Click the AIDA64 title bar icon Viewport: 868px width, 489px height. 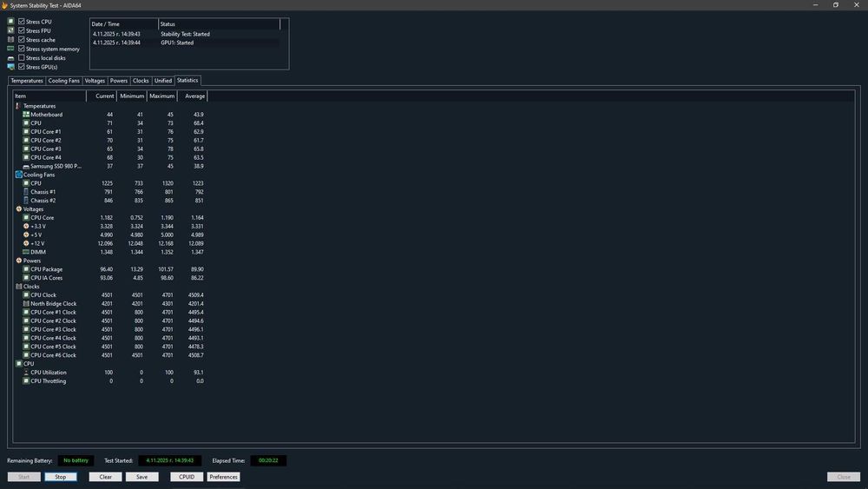click(x=4, y=5)
